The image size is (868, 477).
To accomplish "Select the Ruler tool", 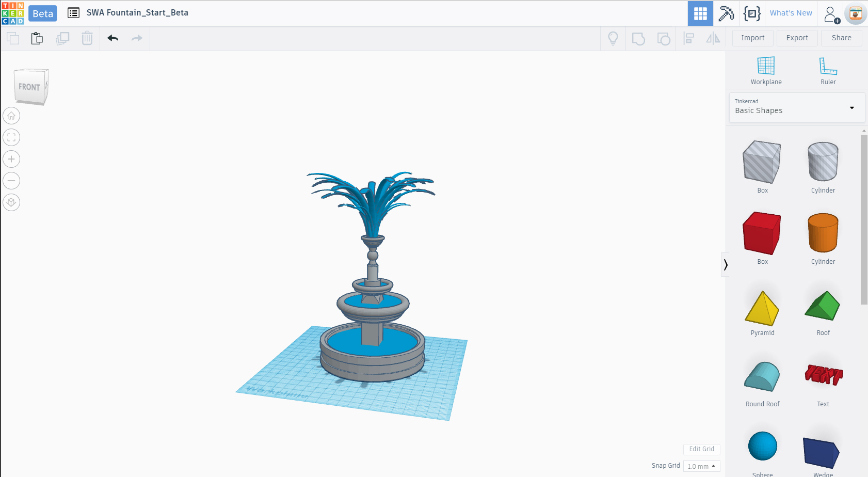I will point(828,71).
